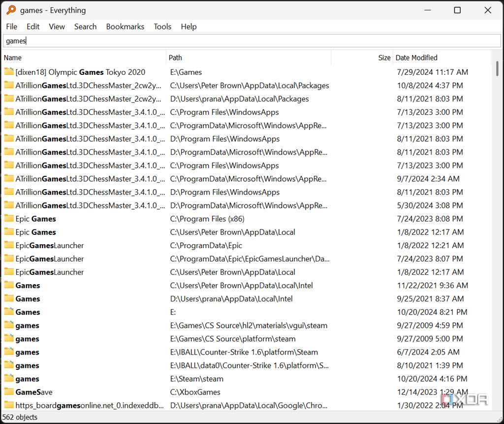Select folder icon of https_boardgamesonline.net entry

point(9,405)
